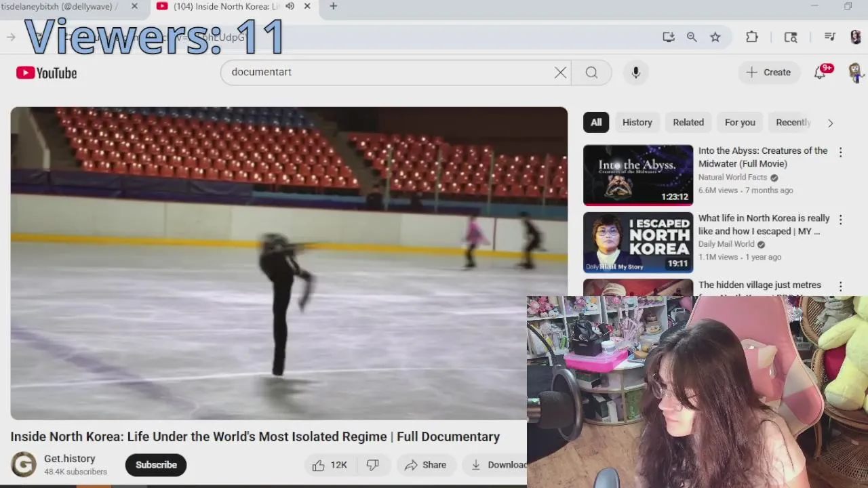
Task: Open Into the Abyss video title
Action: (763, 157)
